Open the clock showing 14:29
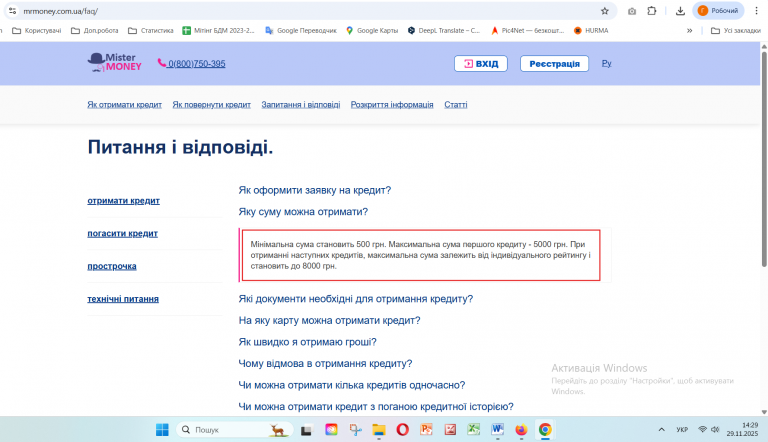 click(742, 429)
